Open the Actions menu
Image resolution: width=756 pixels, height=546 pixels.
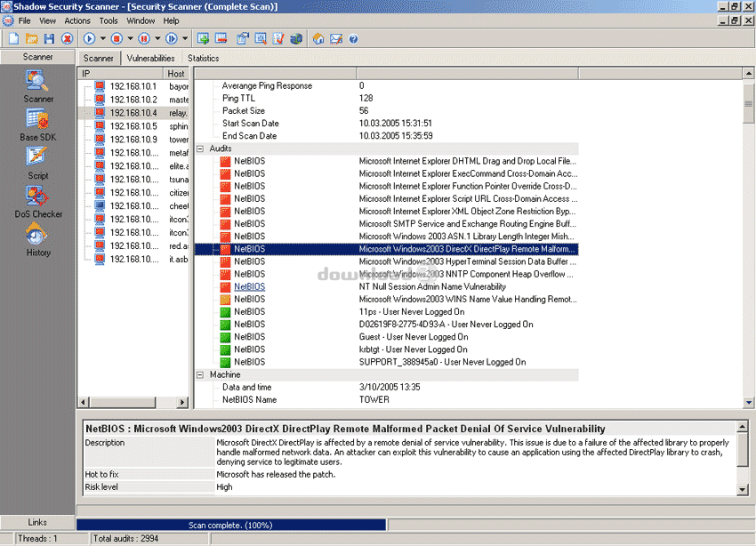(77, 20)
